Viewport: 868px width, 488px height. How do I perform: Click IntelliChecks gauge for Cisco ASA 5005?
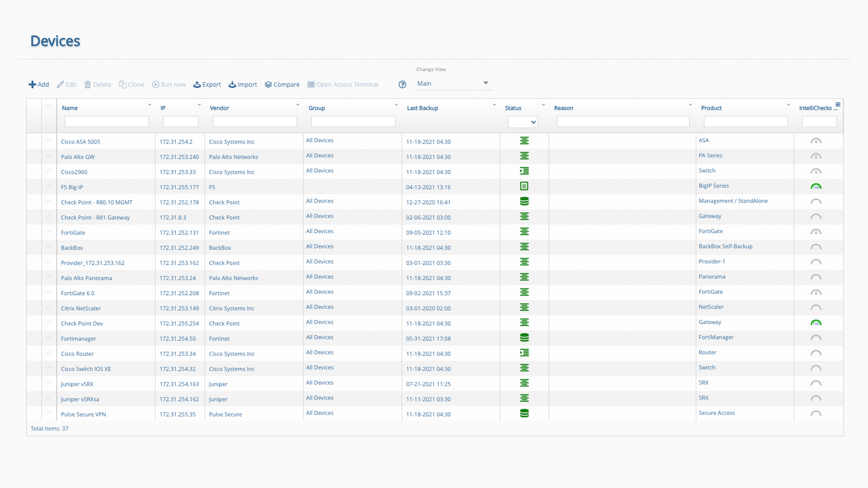pyautogui.click(x=816, y=141)
